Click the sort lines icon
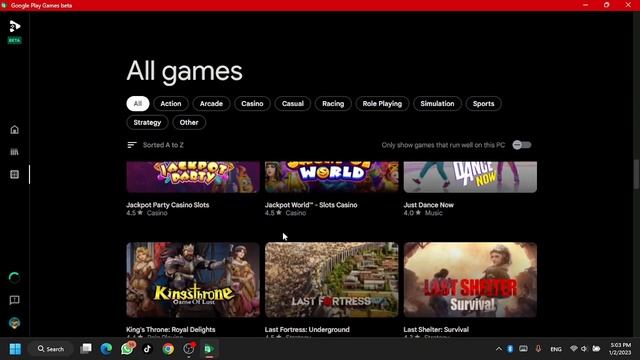 tap(132, 145)
